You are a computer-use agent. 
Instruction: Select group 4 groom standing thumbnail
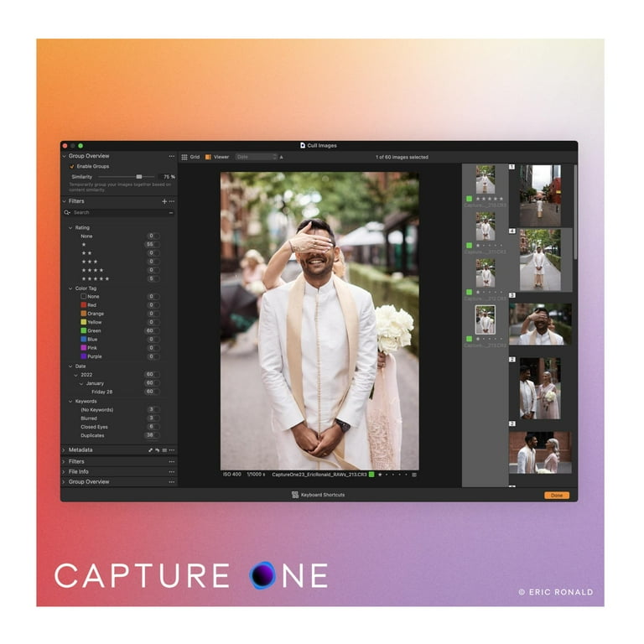pyautogui.click(x=540, y=260)
